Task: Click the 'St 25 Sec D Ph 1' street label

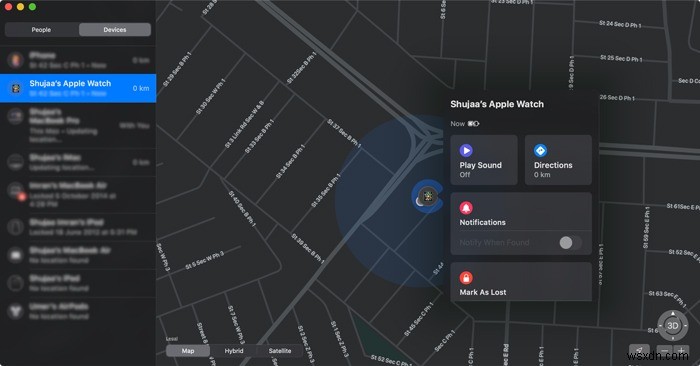Action: coord(621,58)
